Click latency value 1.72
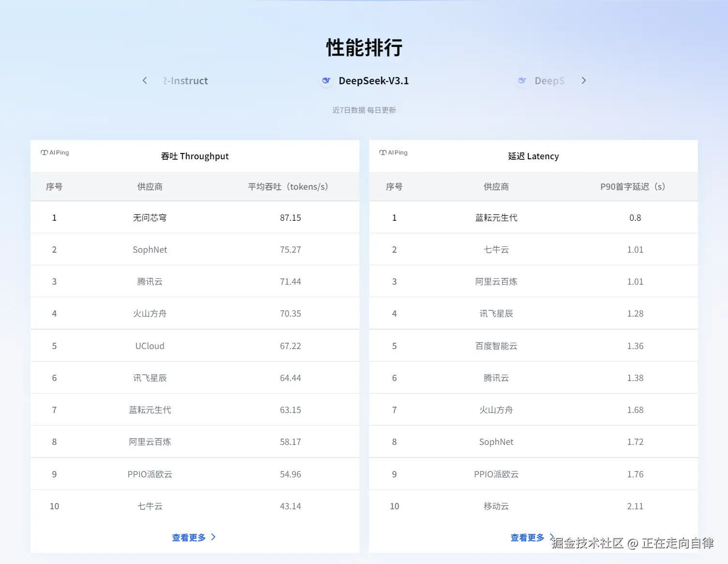Screen dimensions: 728x564 pos(635,442)
